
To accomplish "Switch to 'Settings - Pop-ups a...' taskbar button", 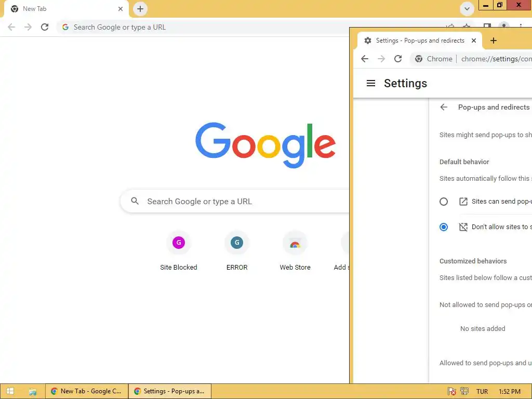I will point(170,391).
